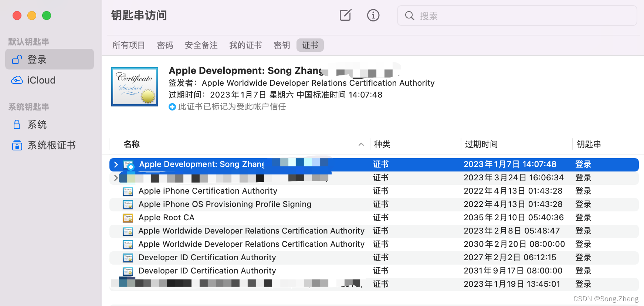644x306 pixels.
Task: Open the info (i) button
Action: 373,15
